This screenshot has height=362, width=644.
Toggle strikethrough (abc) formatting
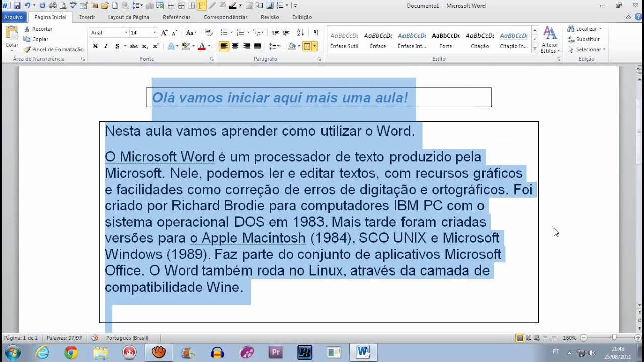pyautogui.click(x=134, y=46)
